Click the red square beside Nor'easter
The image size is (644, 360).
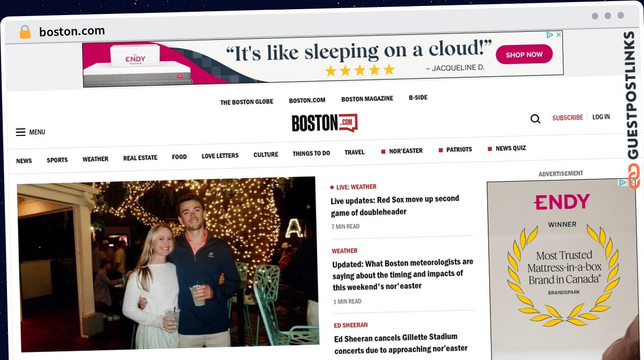(383, 152)
